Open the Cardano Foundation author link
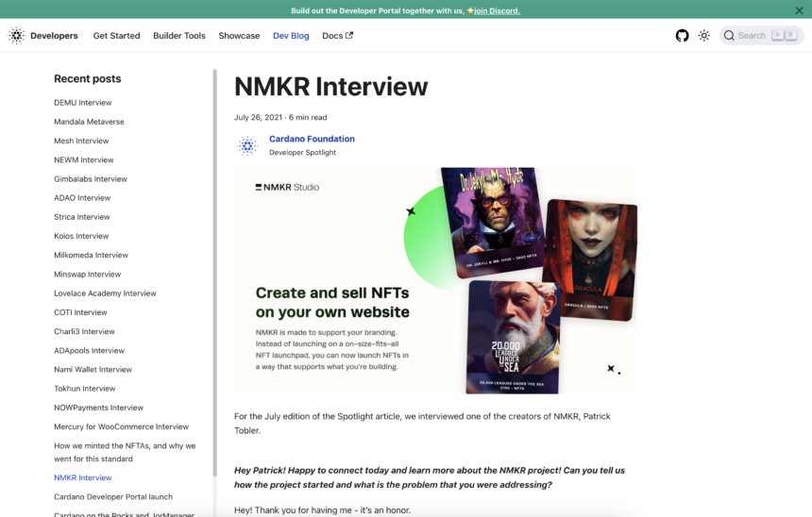 tap(312, 139)
